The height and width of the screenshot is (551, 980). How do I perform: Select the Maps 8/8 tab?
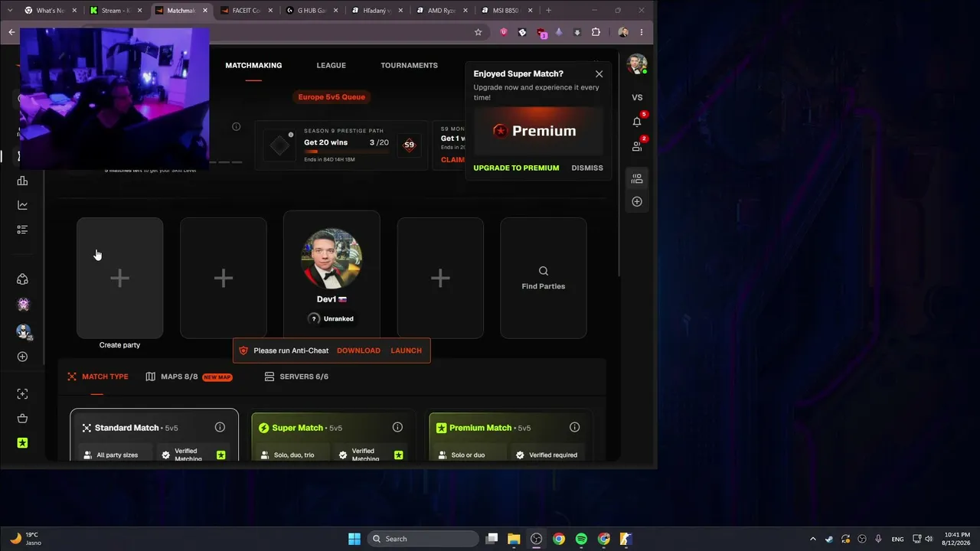[188, 377]
